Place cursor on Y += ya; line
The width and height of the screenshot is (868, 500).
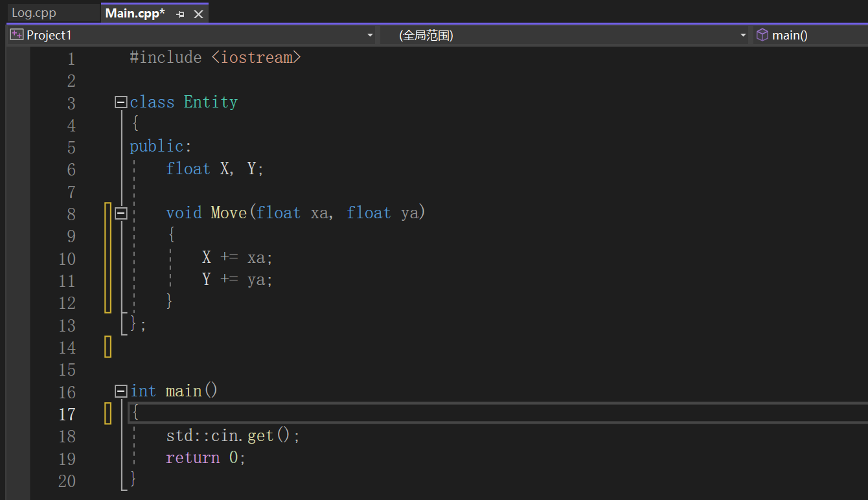point(238,280)
